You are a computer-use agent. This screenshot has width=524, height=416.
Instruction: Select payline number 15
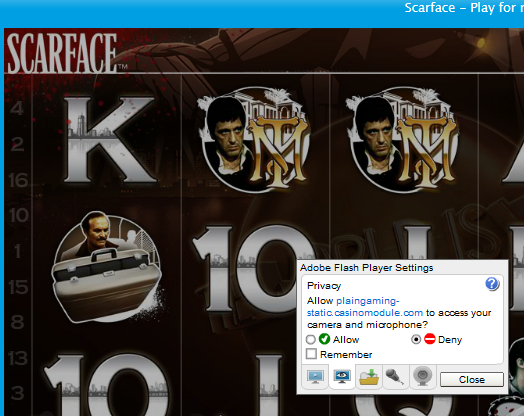(19, 287)
